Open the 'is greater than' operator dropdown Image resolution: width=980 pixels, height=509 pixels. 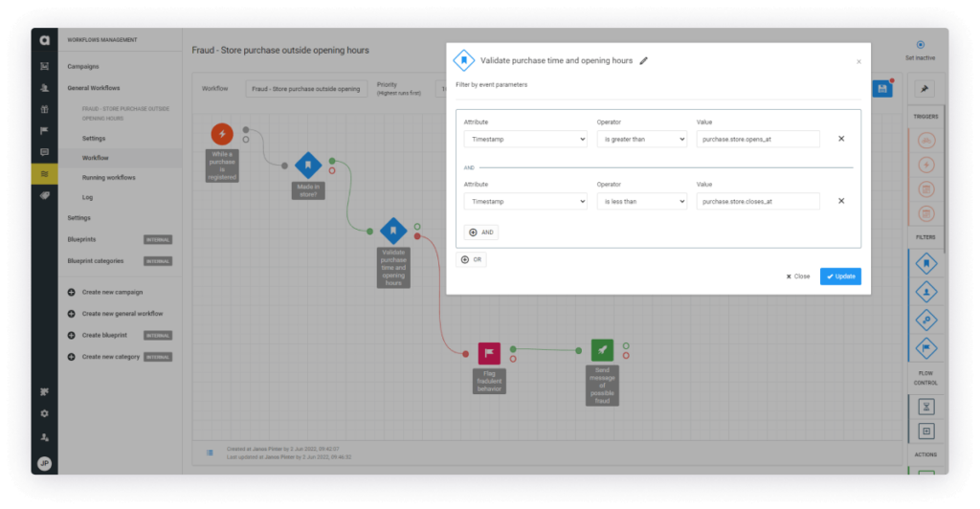(x=641, y=139)
